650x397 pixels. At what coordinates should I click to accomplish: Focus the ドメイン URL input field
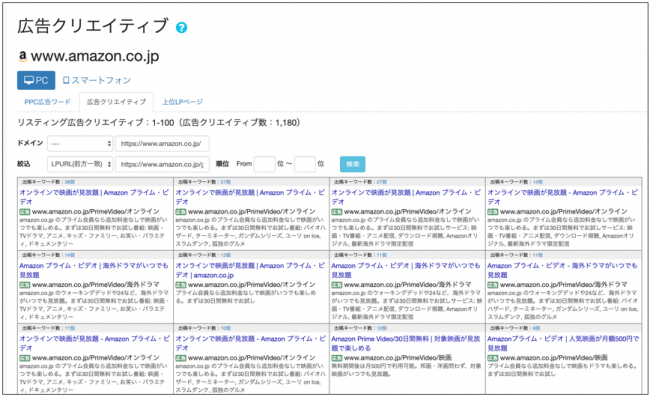[162, 144]
